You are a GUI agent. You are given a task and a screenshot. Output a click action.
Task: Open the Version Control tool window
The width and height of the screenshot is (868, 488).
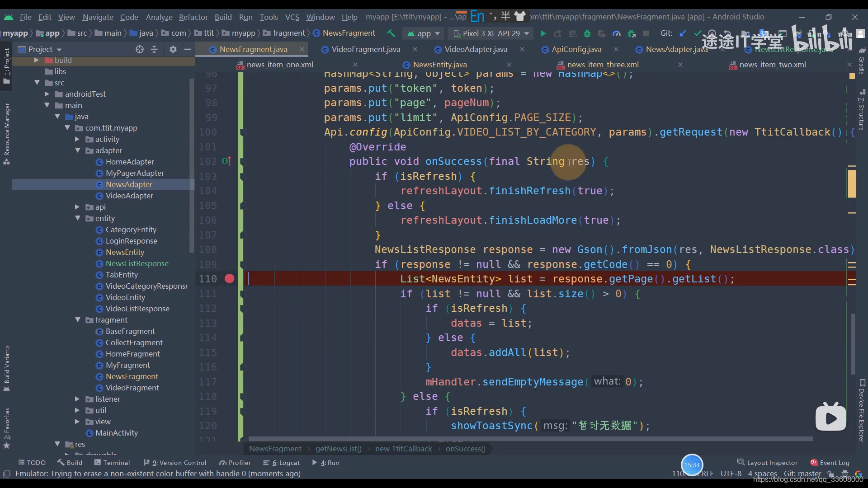coord(175,463)
